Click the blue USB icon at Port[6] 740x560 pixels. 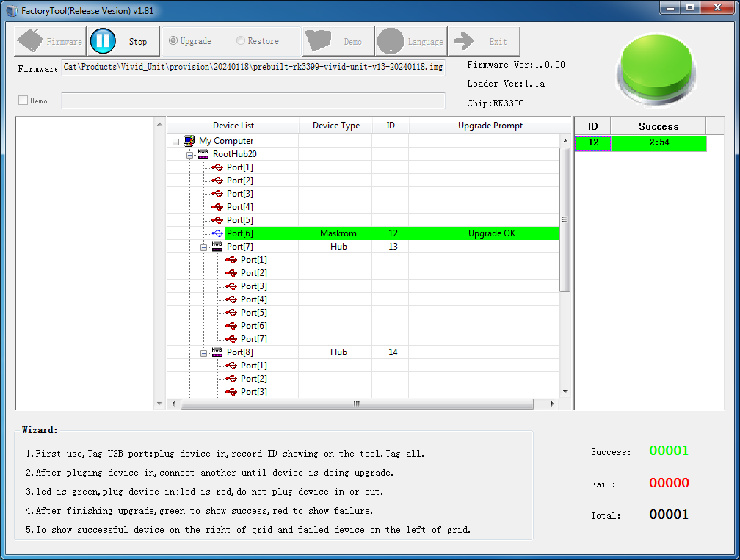[x=217, y=233]
